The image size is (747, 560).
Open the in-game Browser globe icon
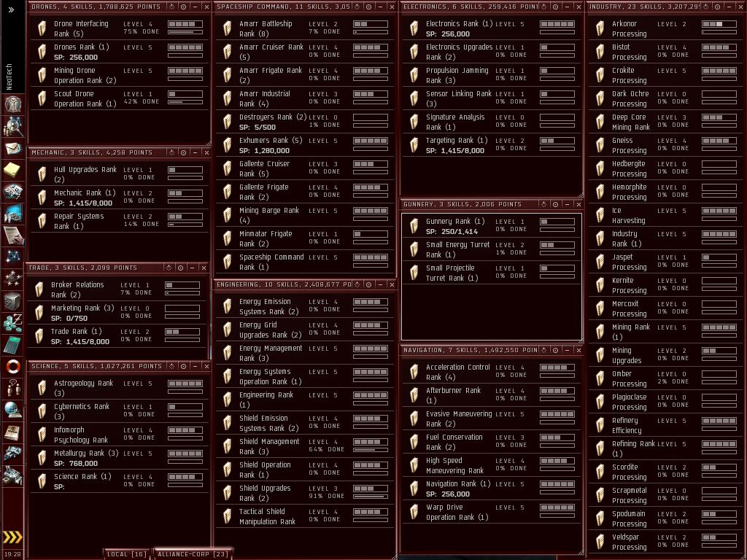click(13, 410)
